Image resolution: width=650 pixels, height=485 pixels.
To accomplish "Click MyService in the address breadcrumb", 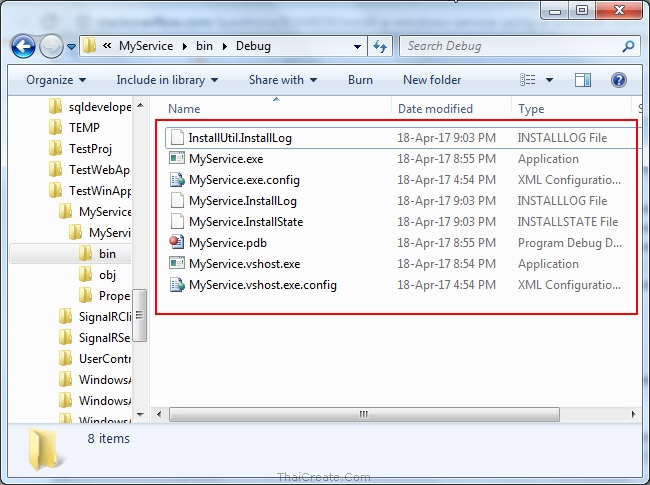I will 146,46.
